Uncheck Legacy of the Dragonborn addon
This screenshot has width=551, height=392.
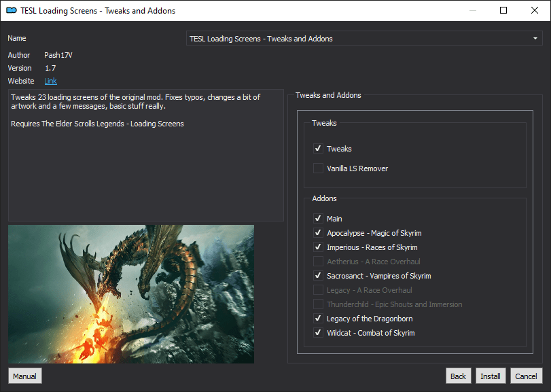click(318, 319)
